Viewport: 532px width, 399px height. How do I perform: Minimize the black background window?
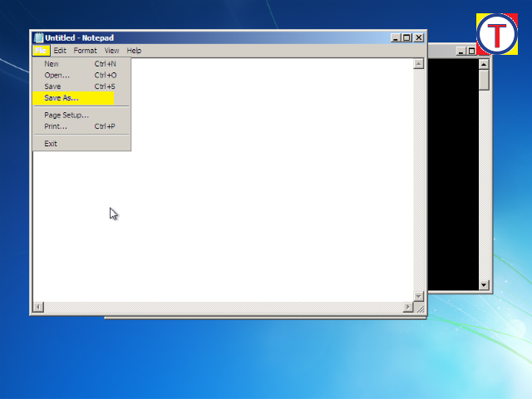(461, 51)
